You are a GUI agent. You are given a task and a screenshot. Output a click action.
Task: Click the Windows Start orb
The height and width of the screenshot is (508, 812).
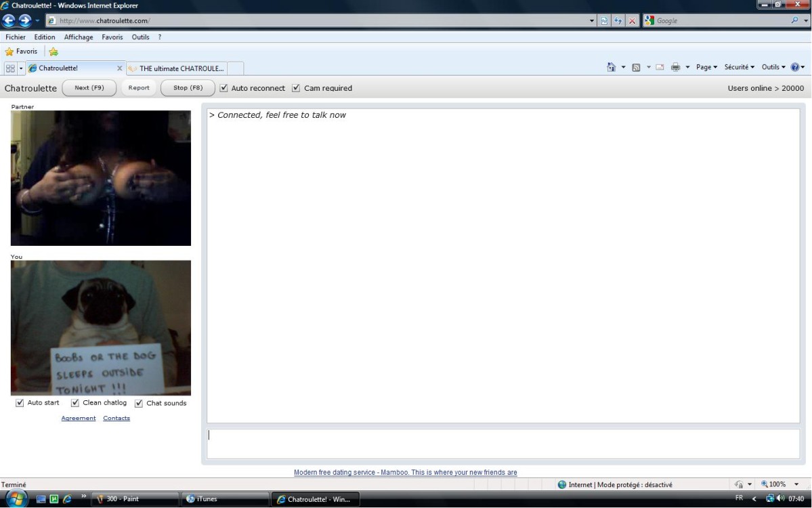(16, 499)
